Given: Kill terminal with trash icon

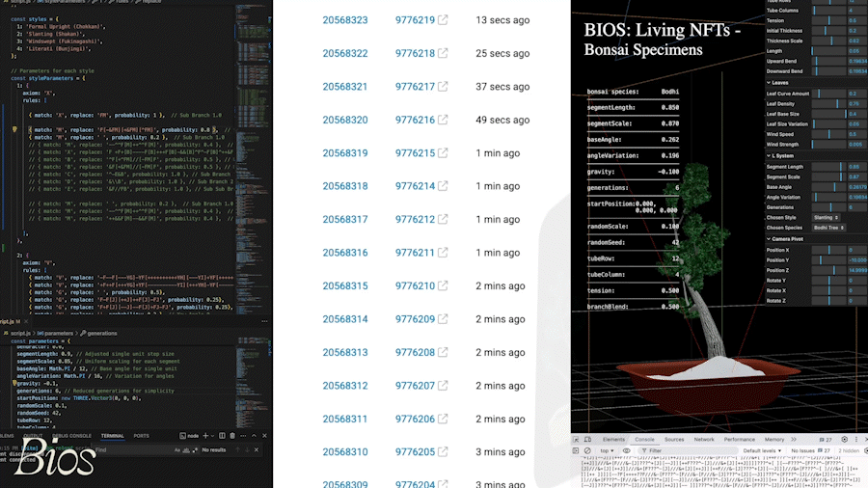Looking at the screenshot, I should coord(232,436).
